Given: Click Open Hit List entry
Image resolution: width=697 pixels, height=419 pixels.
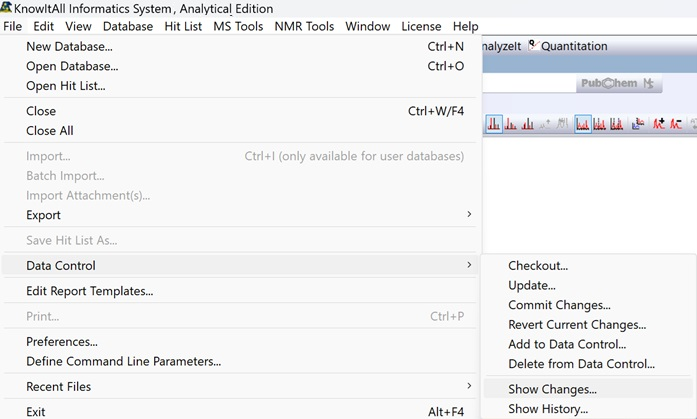Looking at the screenshot, I should point(66,86).
